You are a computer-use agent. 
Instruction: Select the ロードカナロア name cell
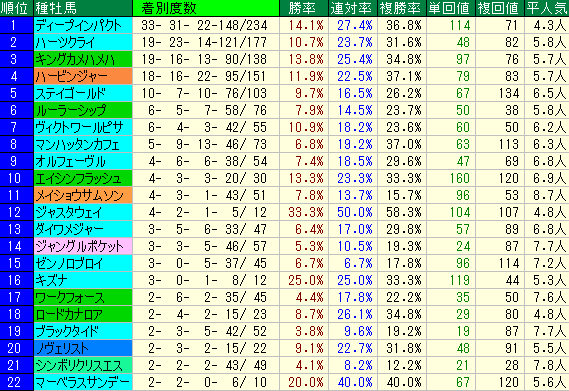click(83, 314)
